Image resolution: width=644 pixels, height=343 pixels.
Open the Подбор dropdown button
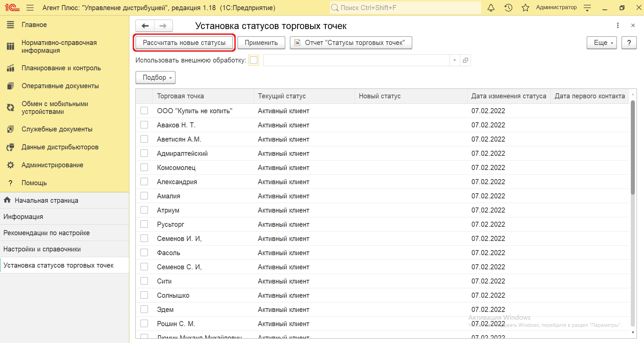tap(155, 77)
